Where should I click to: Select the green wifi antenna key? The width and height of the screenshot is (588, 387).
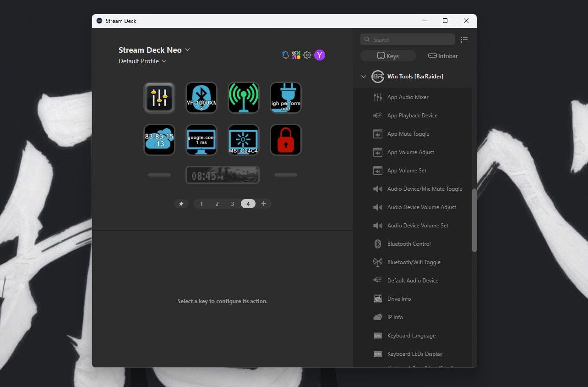click(x=244, y=98)
